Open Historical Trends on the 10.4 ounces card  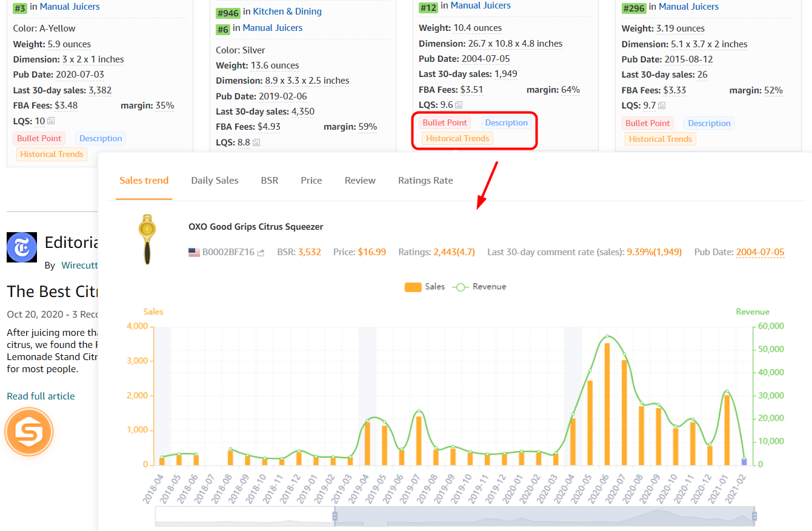(458, 138)
